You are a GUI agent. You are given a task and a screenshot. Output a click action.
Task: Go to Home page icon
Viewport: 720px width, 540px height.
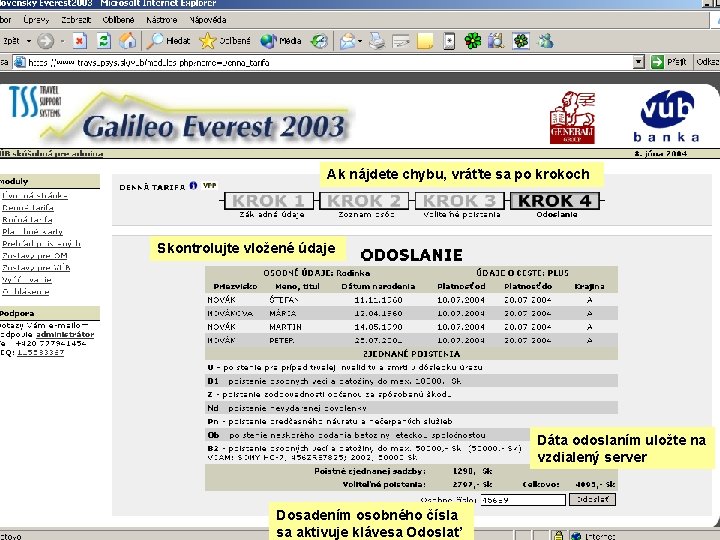127,41
